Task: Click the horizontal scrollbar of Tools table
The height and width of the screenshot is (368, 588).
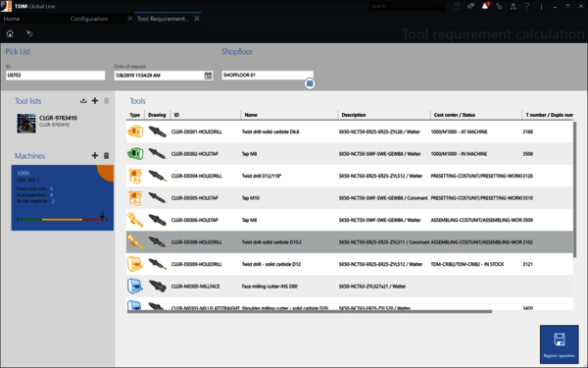Action: (x=310, y=311)
